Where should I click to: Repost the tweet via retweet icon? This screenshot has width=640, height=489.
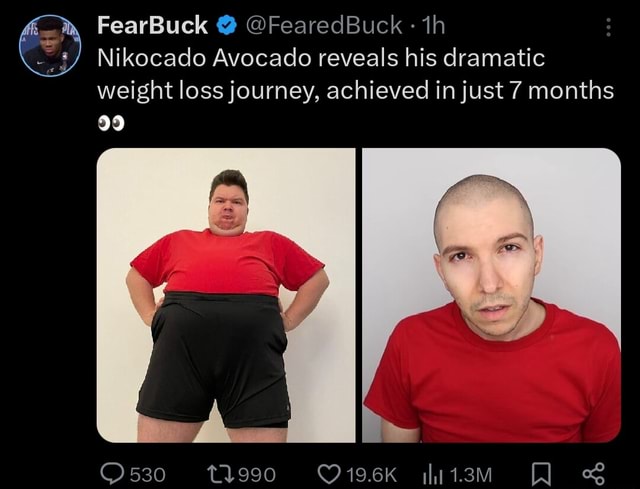click(x=220, y=474)
